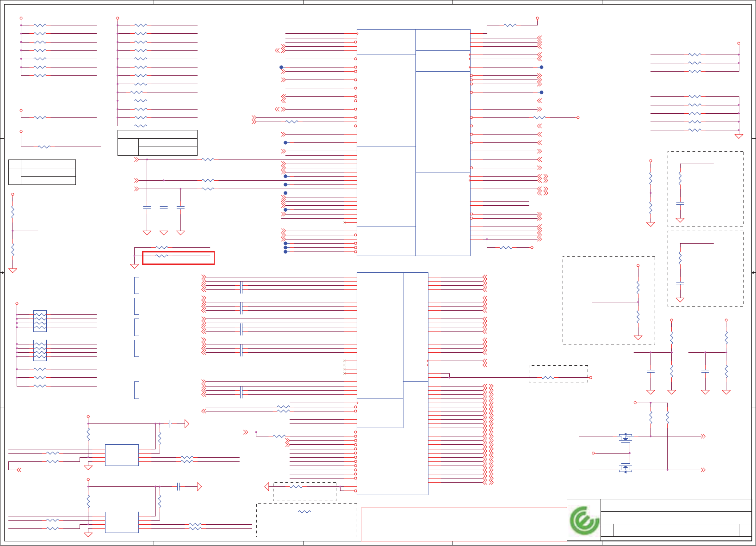Select the upper MOSFET transistor symbol

(626, 436)
